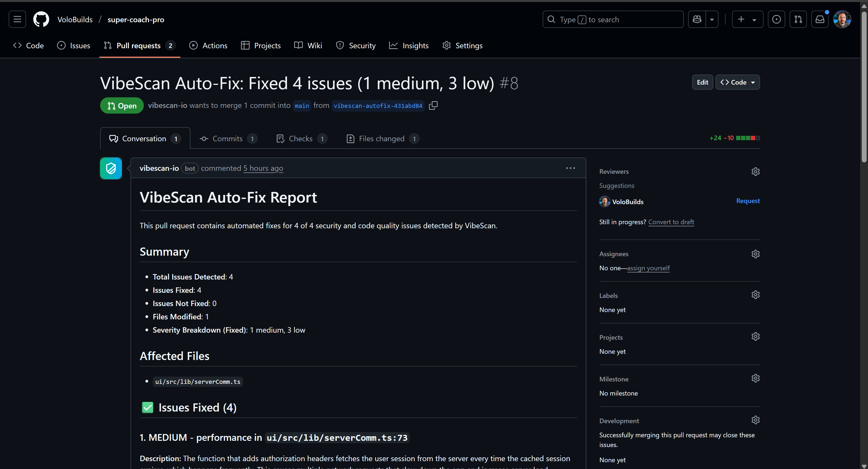Image resolution: width=868 pixels, height=469 pixels.
Task: Focus the Type / to search field
Action: pyautogui.click(x=613, y=19)
